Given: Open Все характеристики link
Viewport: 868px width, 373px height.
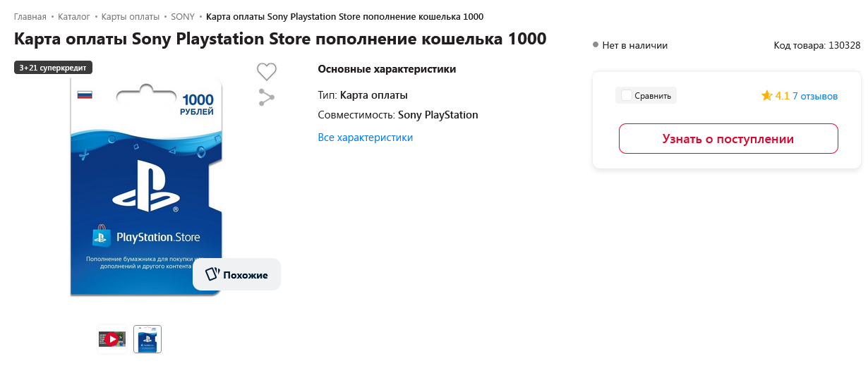Looking at the screenshot, I should click(x=366, y=137).
